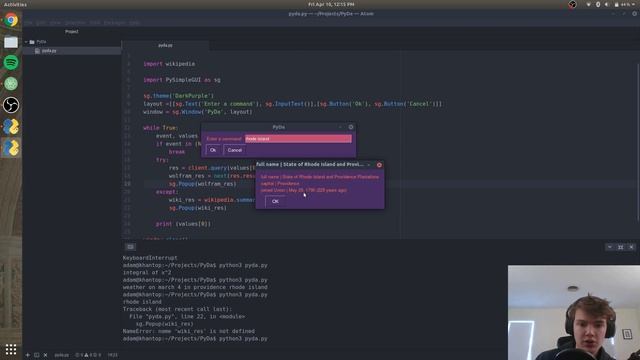Click OK in the Rhode Island popup
The width and height of the screenshot is (640, 360).
275,201
